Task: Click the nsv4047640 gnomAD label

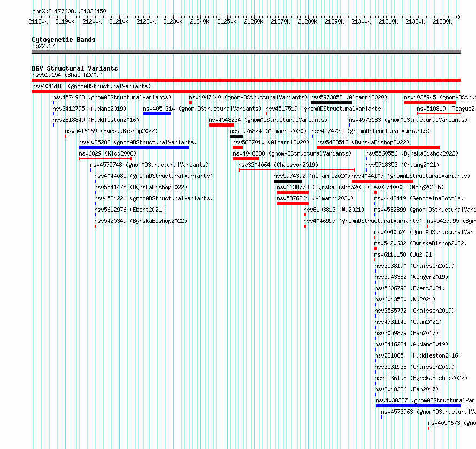Action: tap(248, 97)
